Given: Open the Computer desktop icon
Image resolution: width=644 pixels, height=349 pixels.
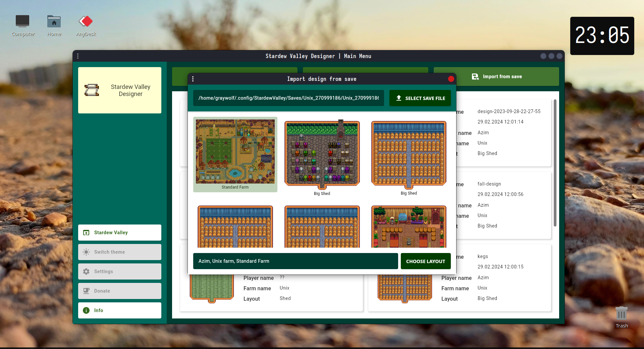Looking at the screenshot, I should (x=22, y=26).
